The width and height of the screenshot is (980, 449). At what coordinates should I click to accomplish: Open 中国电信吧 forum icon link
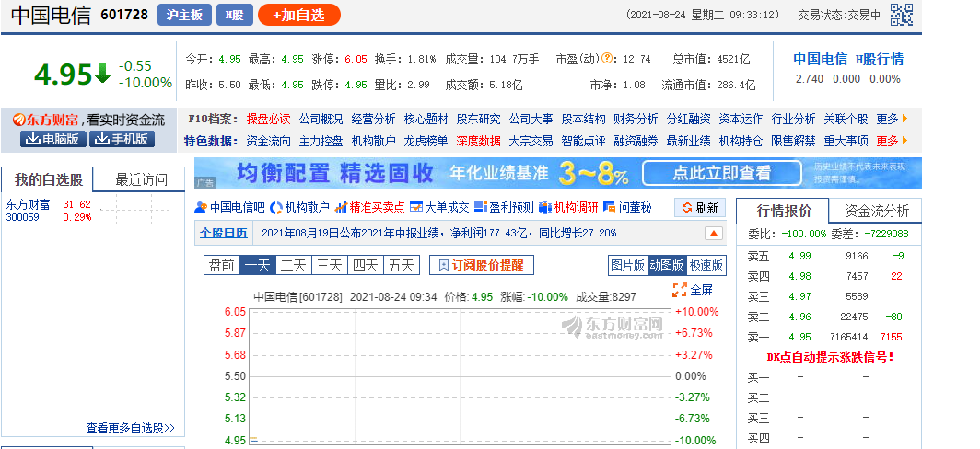230,207
